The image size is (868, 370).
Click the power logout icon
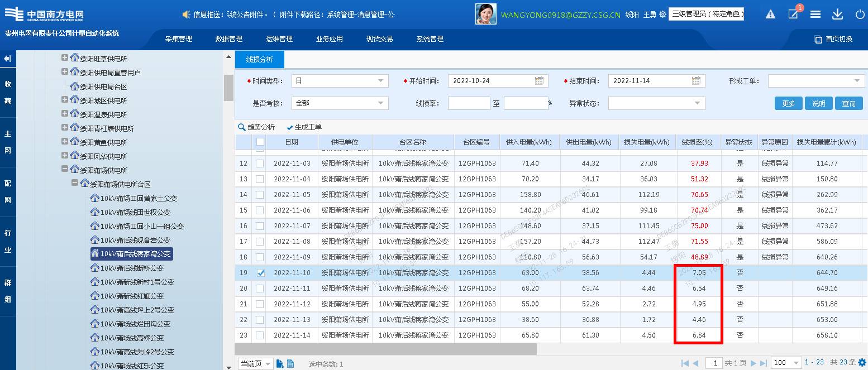tap(860, 15)
